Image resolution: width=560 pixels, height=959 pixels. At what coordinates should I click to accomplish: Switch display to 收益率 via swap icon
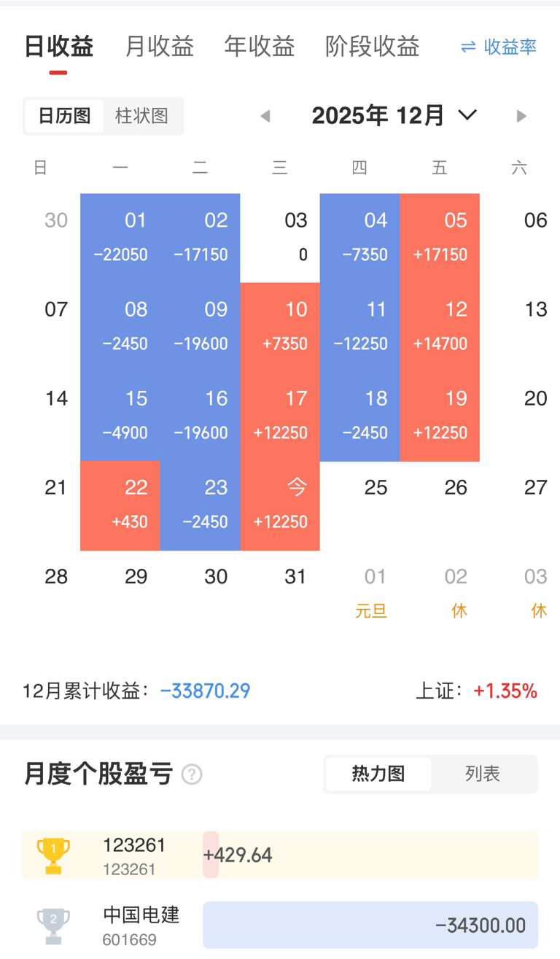click(x=499, y=47)
